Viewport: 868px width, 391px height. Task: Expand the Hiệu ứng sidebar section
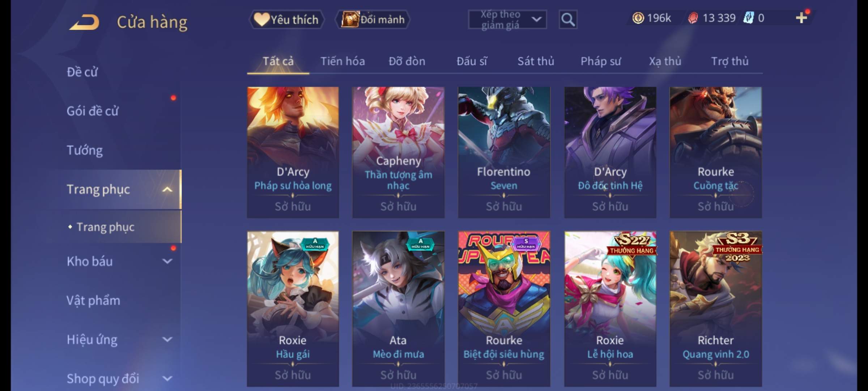167,339
